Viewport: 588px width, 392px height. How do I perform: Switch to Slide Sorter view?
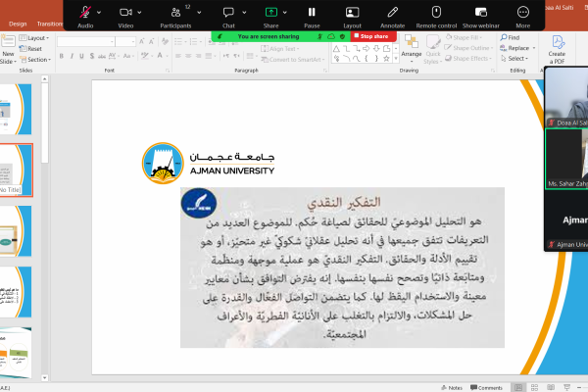pyautogui.click(x=534, y=387)
